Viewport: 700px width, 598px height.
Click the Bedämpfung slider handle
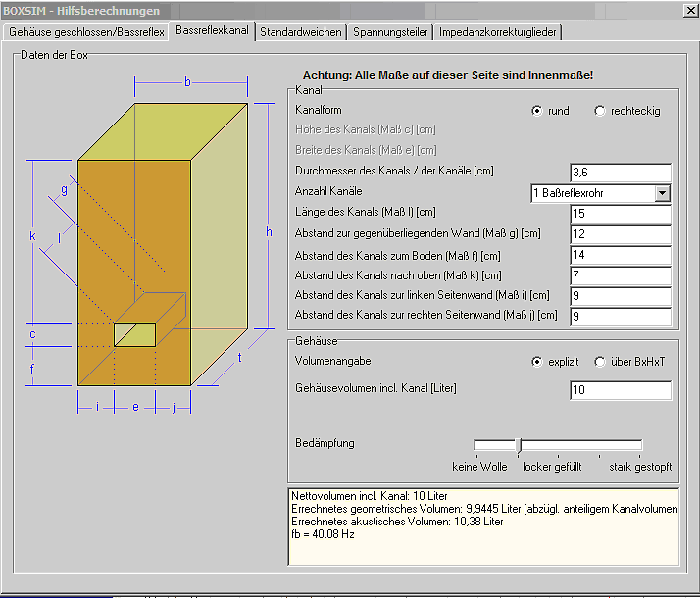(x=519, y=445)
